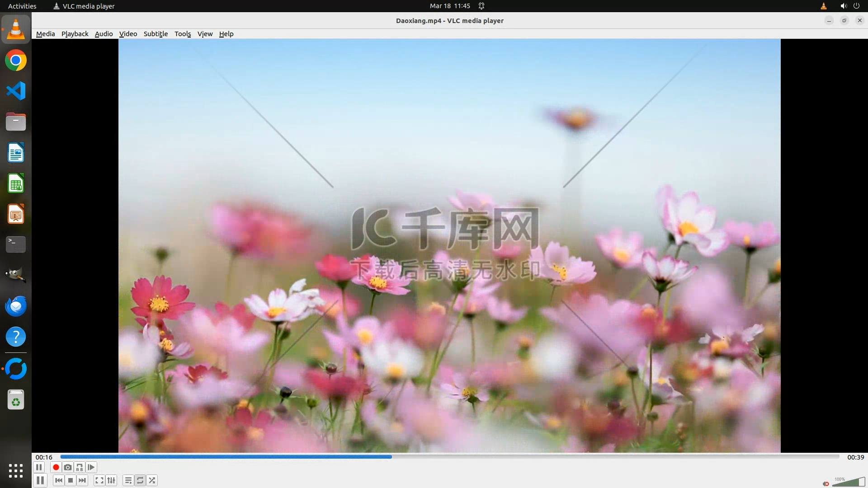Stop playback with the Stop button
The height and width of the screenshot is (488, 868).
[71, 480]
